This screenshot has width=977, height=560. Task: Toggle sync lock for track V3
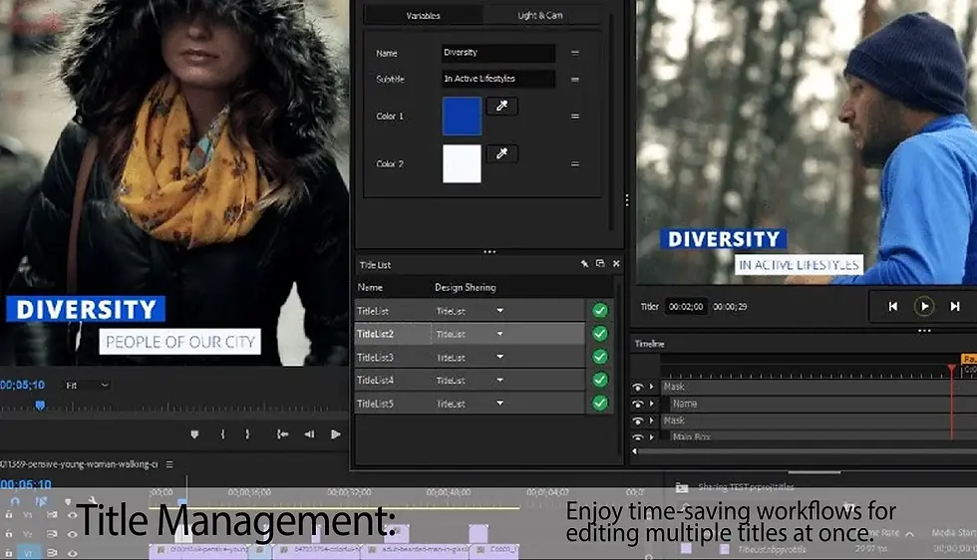tap(52, 515)
